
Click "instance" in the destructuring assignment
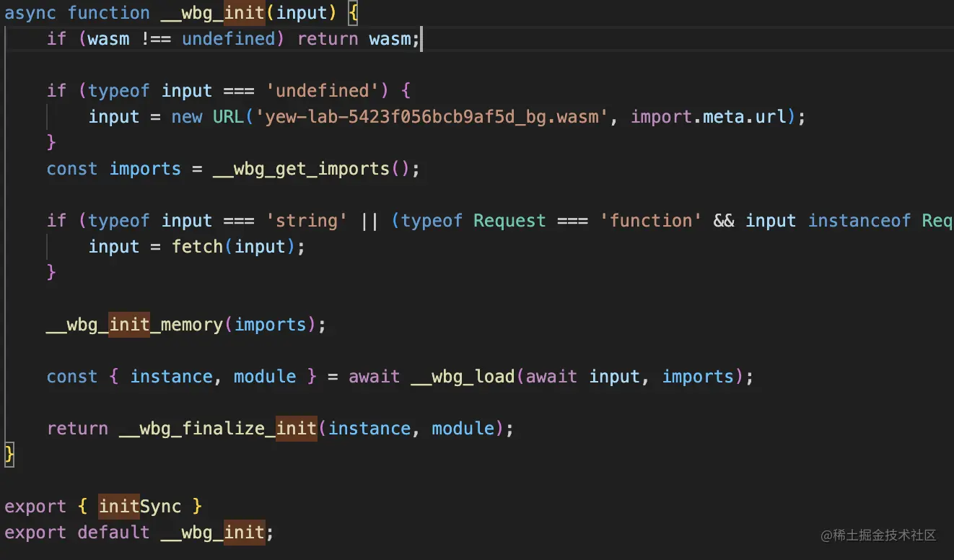point(171,377)
